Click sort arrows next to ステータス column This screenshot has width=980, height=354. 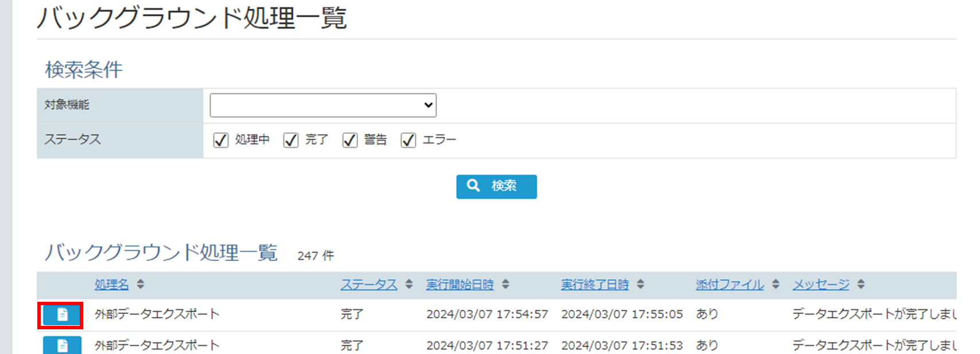pyautogui.click(x=409, y=284)
